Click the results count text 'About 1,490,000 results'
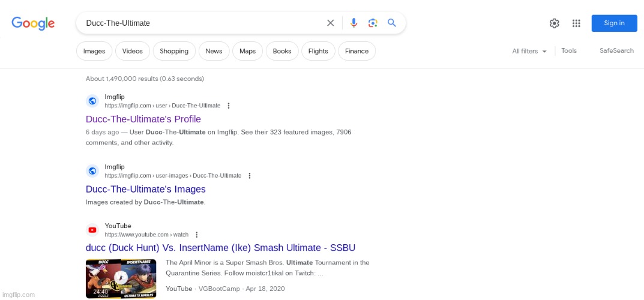The width and height of the screenshot is (644, 300). [122, 79]
